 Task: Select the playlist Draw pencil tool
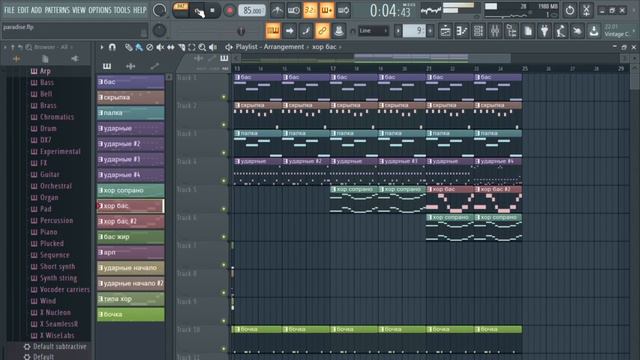pyautogui.click(x=129, y=47)
